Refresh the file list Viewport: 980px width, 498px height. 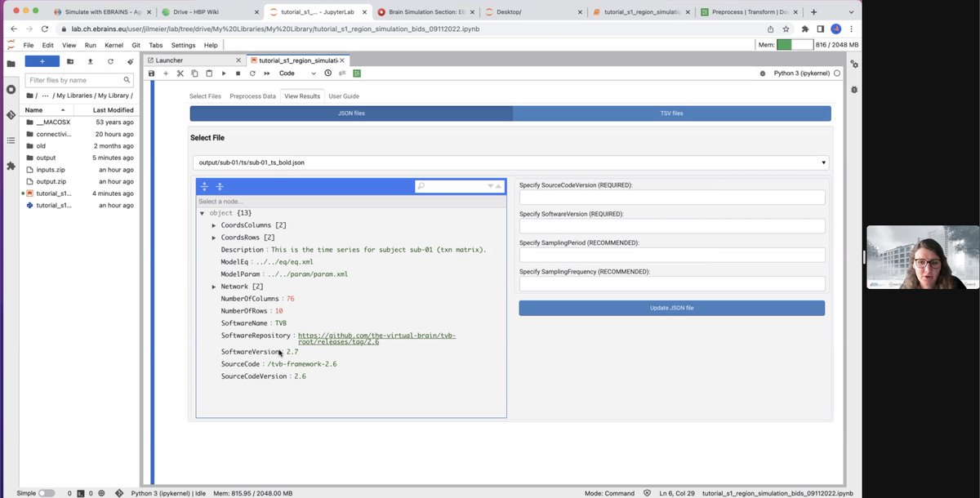[110, 61]
